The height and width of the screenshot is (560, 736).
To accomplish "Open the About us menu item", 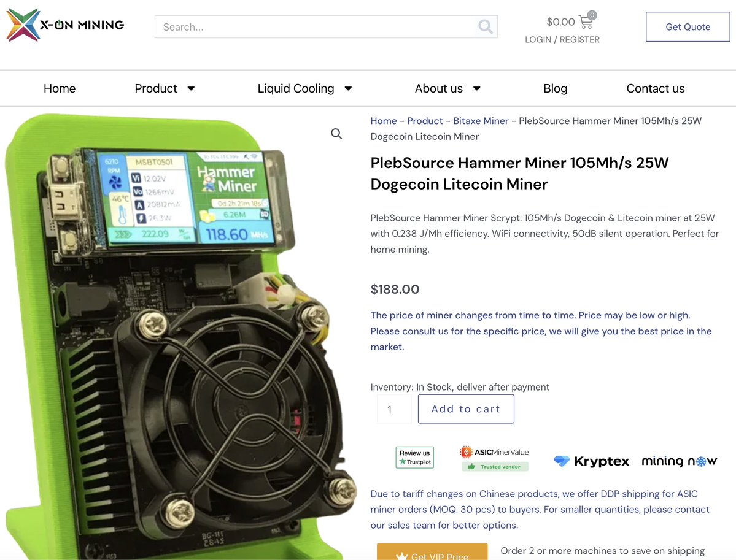I will click(439, 89).
